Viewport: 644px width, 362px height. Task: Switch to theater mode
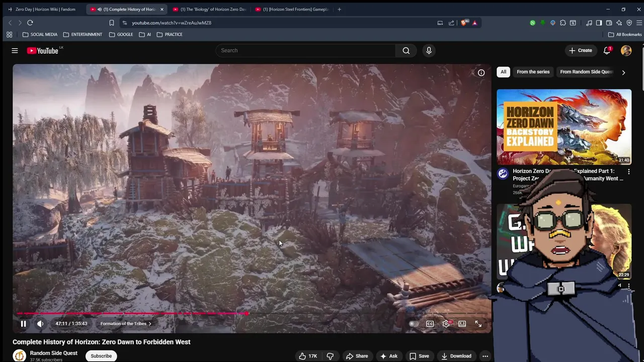pos(462,324)
